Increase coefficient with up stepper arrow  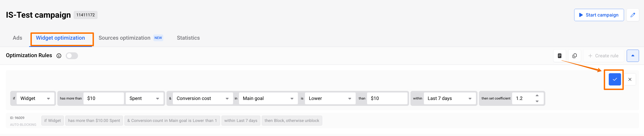point(537,96)
